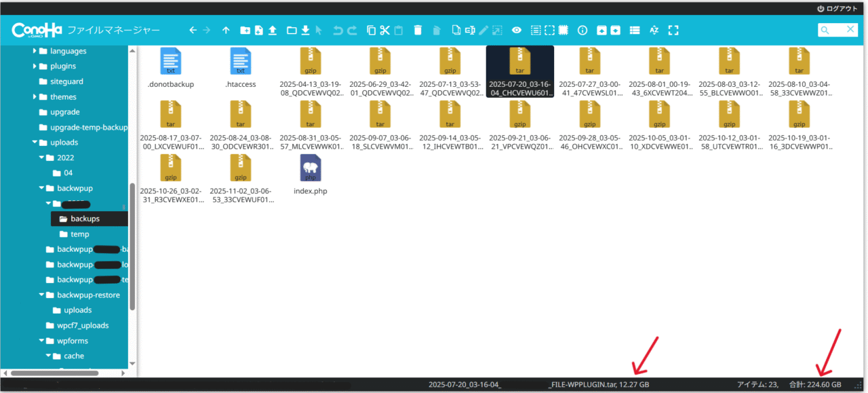This screenshot has height=393, width=868.
Task: Click the info properties icon
Action: click(582, 31)
